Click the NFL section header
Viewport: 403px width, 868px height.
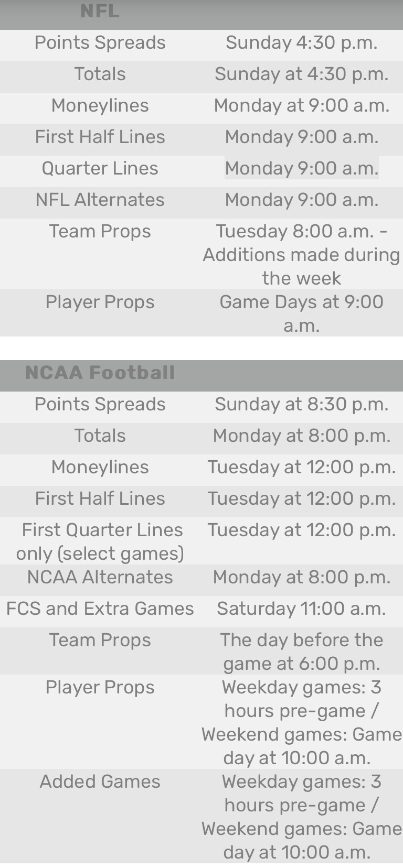click(100, 11)
